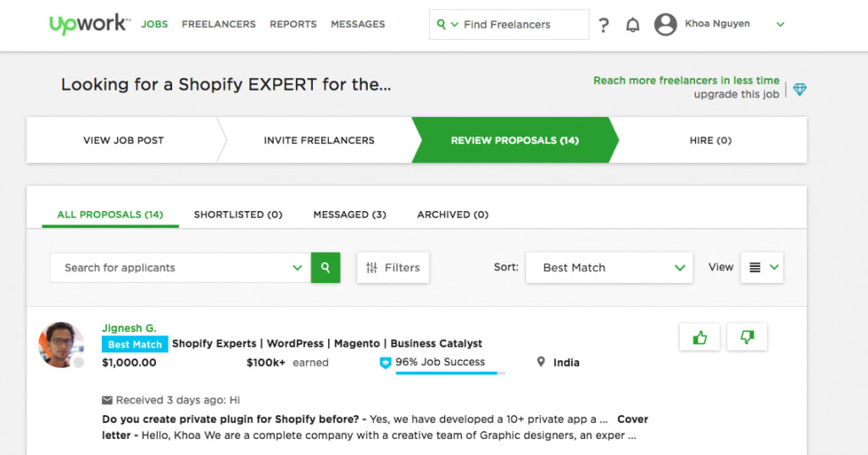This screenshot has width=868, height=455.
Task: Open the MESSAGES menu
Action: click(358, 25)
